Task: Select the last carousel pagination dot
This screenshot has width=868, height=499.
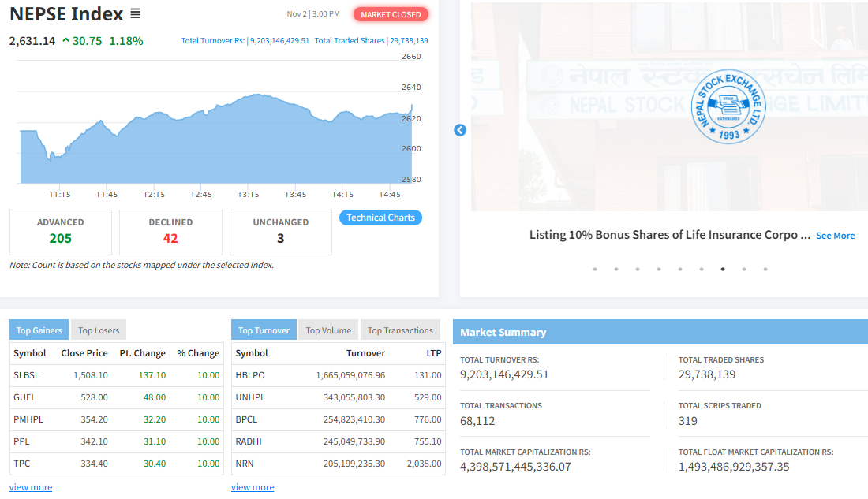Action: coord(765,269)
